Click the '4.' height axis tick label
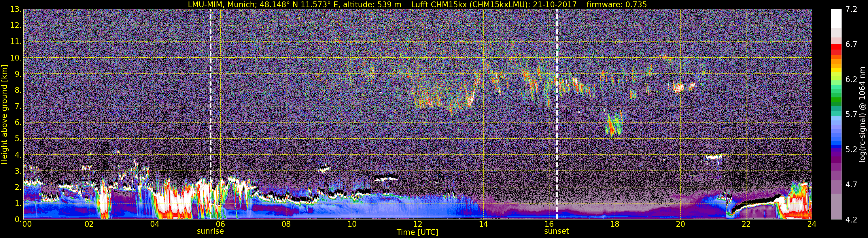This screenshot has height=238, width=868. (x=18, y=155)
